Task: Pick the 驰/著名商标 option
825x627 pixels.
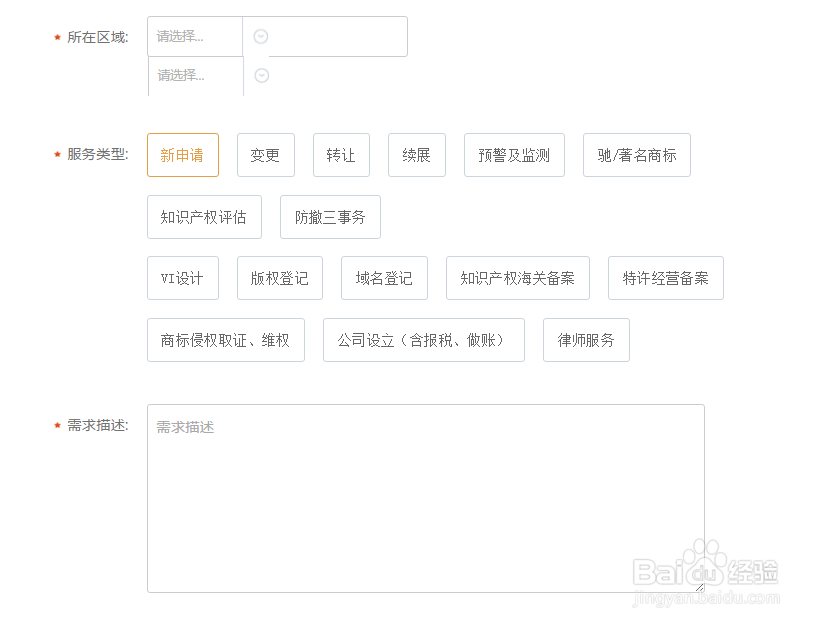Action: (x=637, y=155)
